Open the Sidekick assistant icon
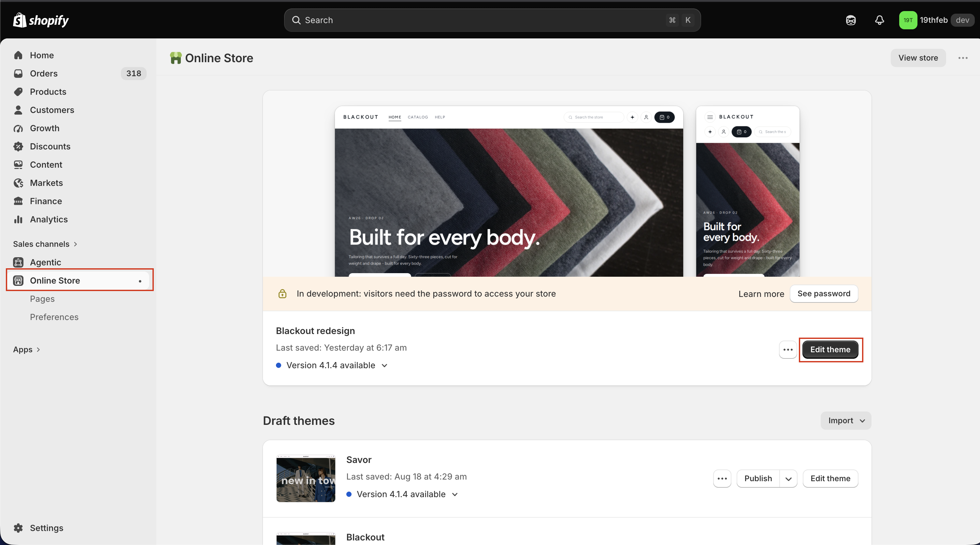Viewport: 980px width, 545px height. click(851, 20)
